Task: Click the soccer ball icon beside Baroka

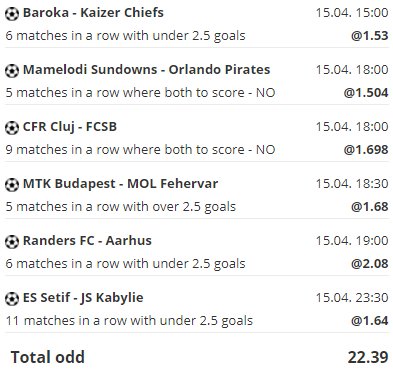Action: tap(12, 14)
